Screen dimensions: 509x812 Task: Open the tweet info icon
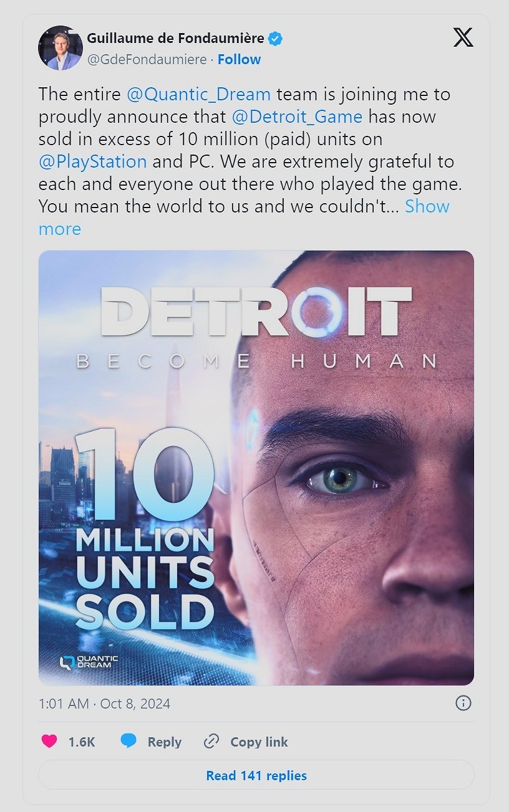pyautogui.click(x=463, y=704)
